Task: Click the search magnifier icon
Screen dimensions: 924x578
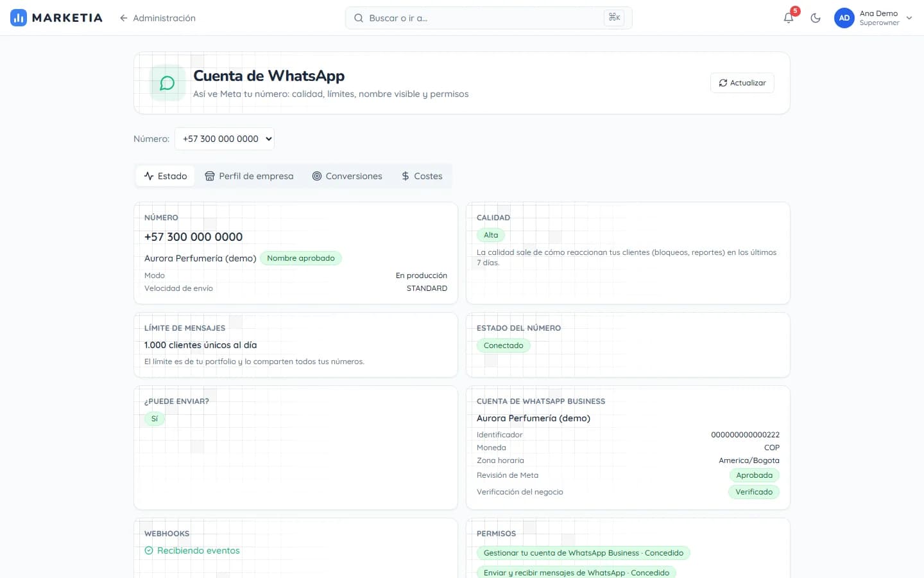Action: (x=359, y=18)
